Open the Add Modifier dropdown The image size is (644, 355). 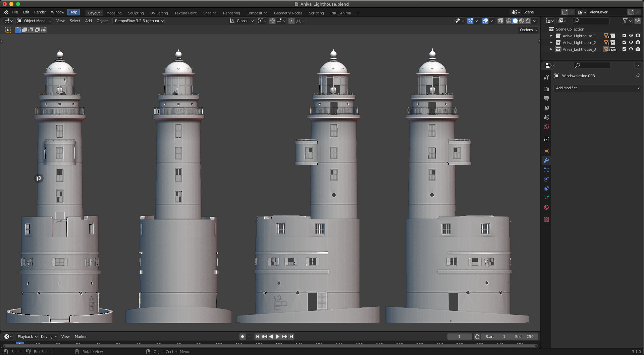[597, 88]
